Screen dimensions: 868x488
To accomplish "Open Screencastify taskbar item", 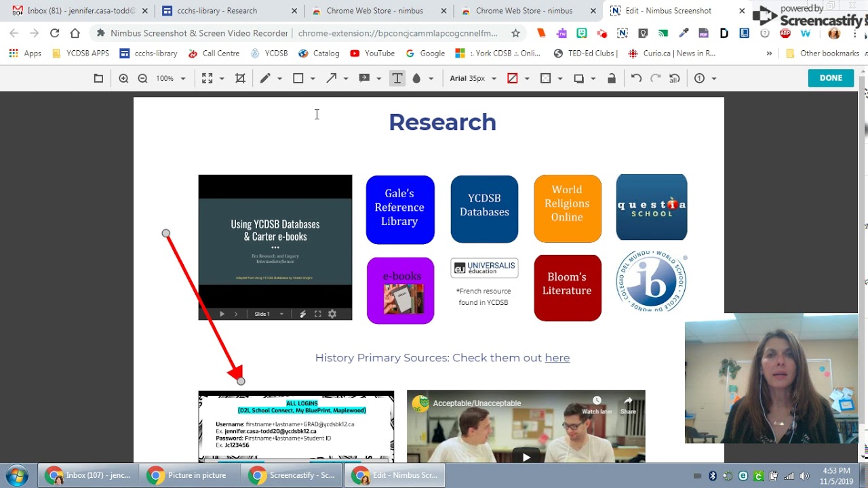I will point(292,475).
